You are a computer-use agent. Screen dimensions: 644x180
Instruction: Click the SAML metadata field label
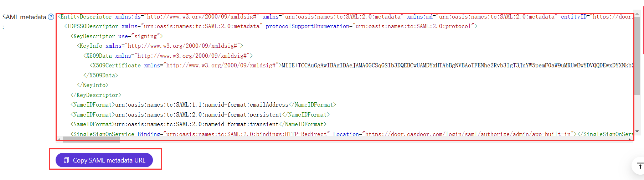24,17
